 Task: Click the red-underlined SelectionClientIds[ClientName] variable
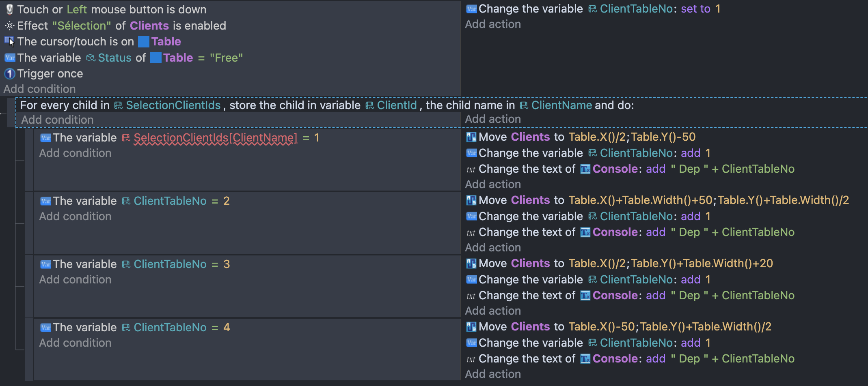click(x=216, y=137)
